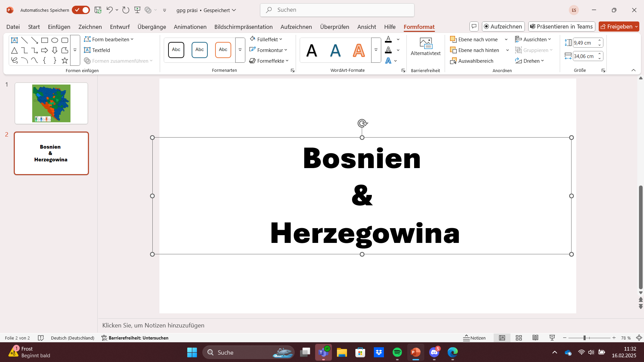Open Ebene nach vorne dropdown arrow
Image resolution: width=644 pixels, height=362 pixels.
(506, 40)
